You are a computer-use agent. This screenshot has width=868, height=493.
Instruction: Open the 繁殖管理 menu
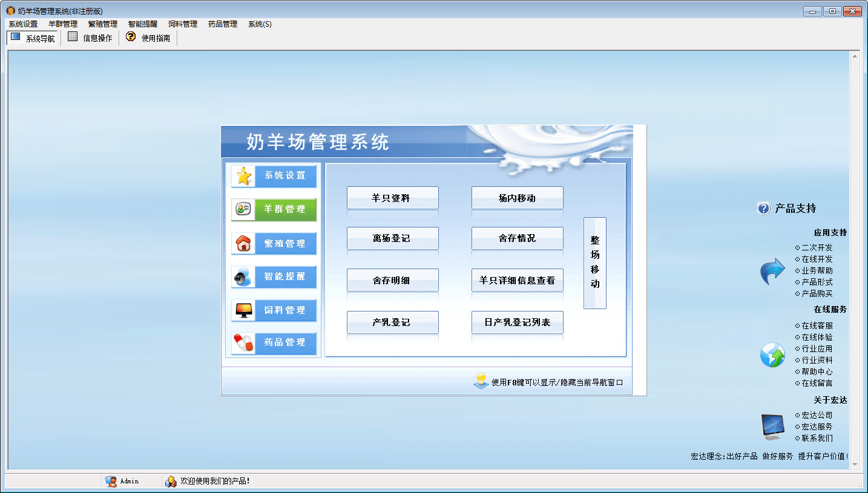click(x=103, y=24)
